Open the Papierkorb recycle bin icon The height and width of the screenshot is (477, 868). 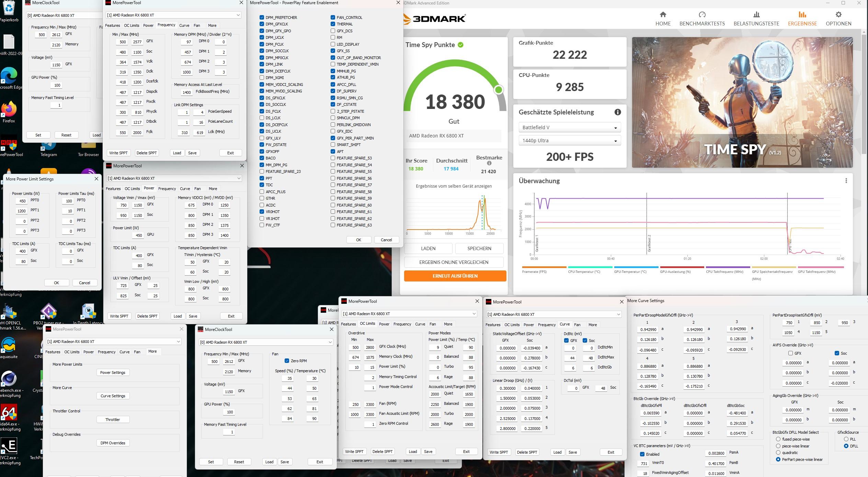9,8
